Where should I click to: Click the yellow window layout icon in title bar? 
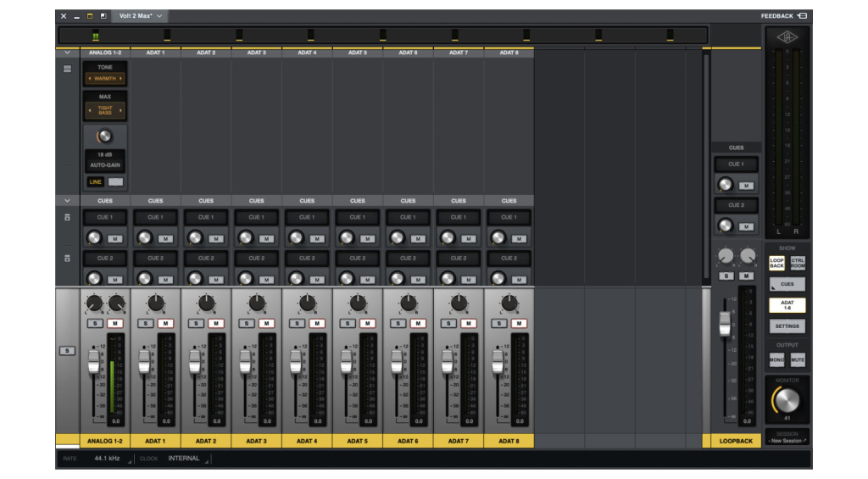coord(90,16)
